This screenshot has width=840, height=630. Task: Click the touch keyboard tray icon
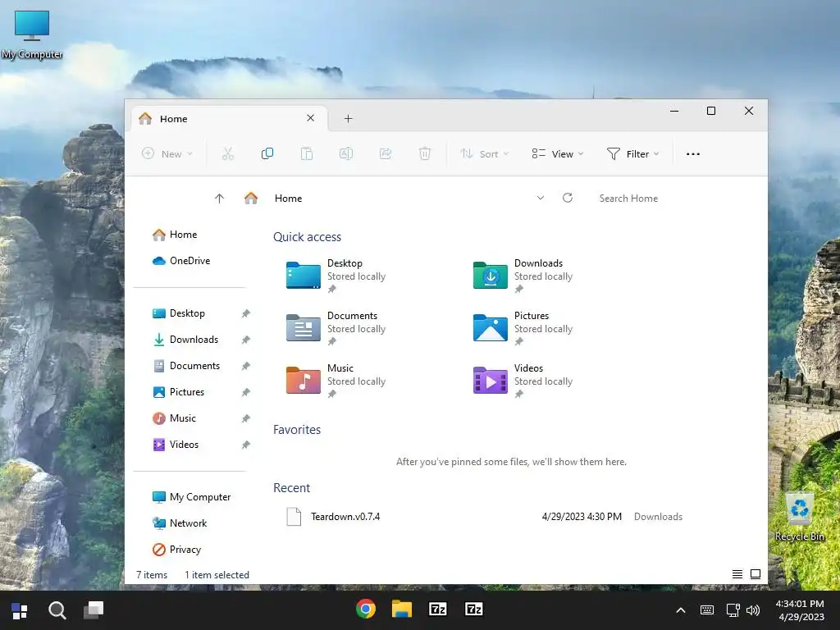[x=706, y=610]
